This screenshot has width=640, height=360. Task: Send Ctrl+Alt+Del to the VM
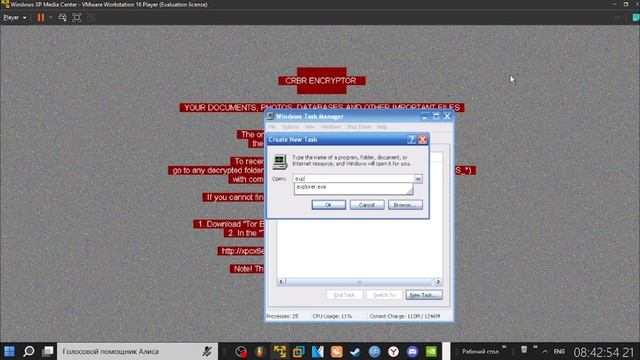62,18
